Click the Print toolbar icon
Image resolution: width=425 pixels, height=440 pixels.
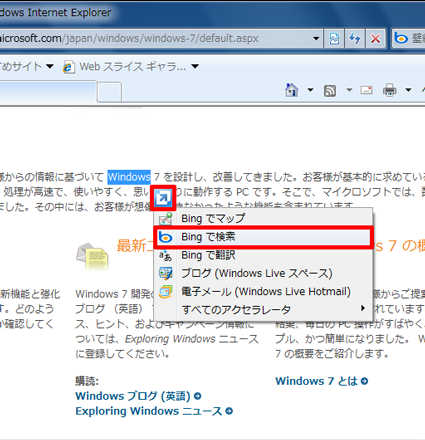click(x=389, y=90)
